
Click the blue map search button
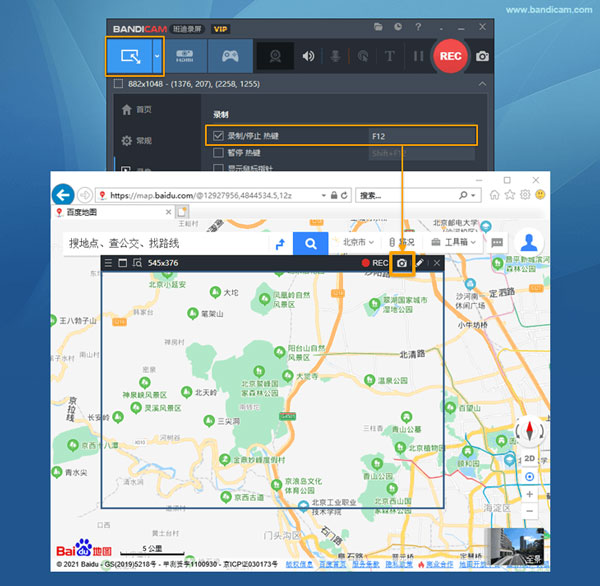(x=310, y=243)
